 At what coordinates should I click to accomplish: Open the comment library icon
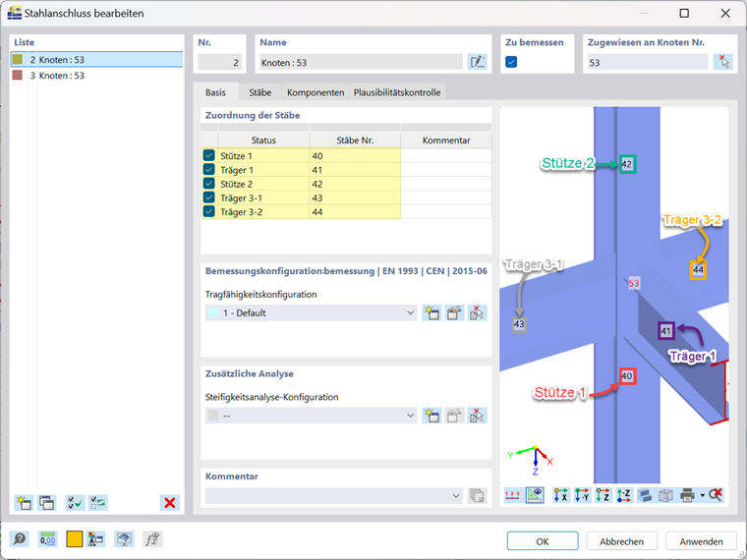click(x=477, y=496)
